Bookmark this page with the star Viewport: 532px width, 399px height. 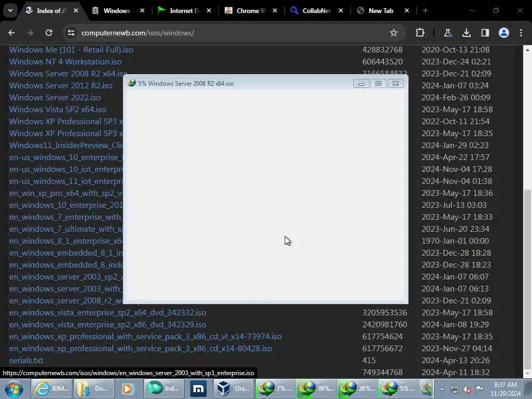tap(394, 33)
